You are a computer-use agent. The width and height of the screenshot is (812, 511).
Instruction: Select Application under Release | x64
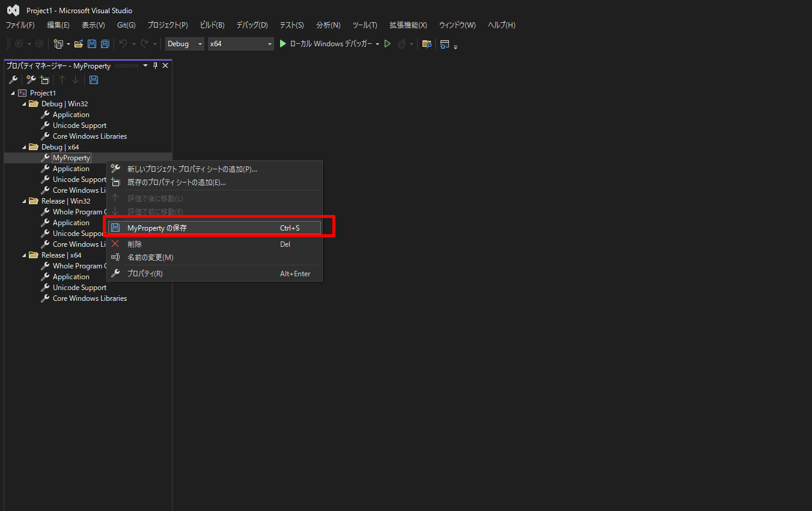click(71, 277)
